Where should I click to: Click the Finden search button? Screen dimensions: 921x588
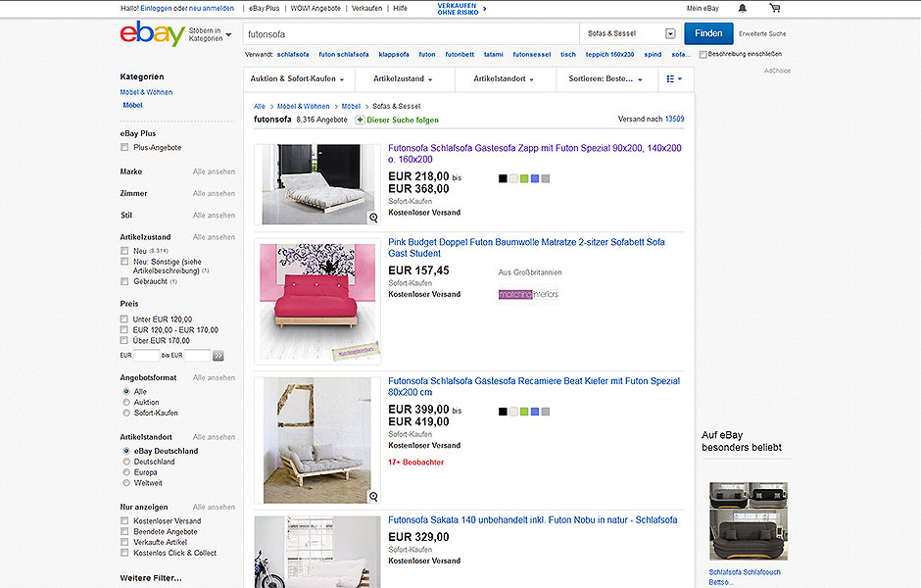coord(708,33)
